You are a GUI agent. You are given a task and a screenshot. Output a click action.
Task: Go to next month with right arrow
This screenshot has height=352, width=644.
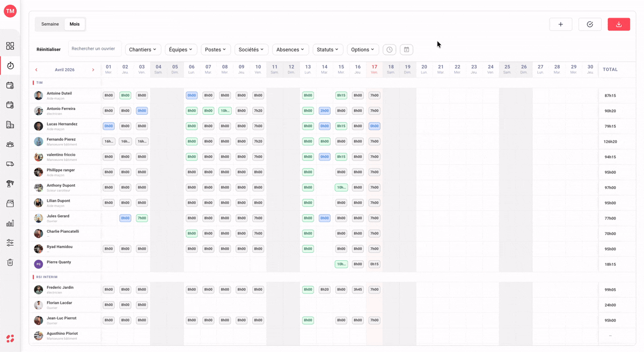pyautogui.click(x=93, y=70)
